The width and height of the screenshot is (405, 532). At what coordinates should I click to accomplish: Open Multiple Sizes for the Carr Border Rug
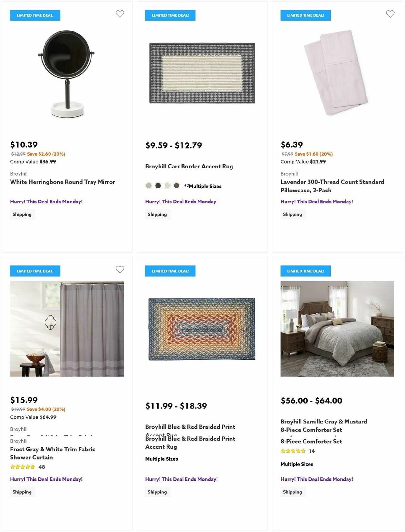click(x=206, y=186)
